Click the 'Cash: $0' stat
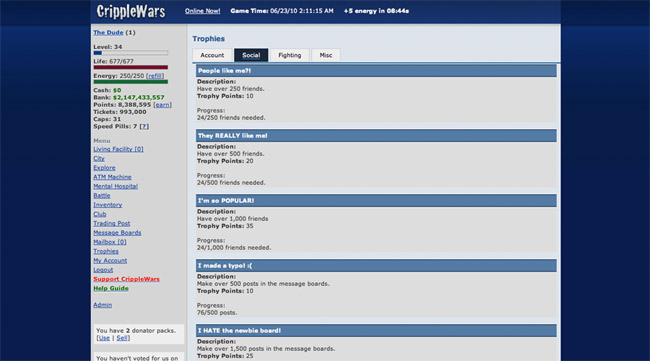650x361 pixels. [107, 90]
